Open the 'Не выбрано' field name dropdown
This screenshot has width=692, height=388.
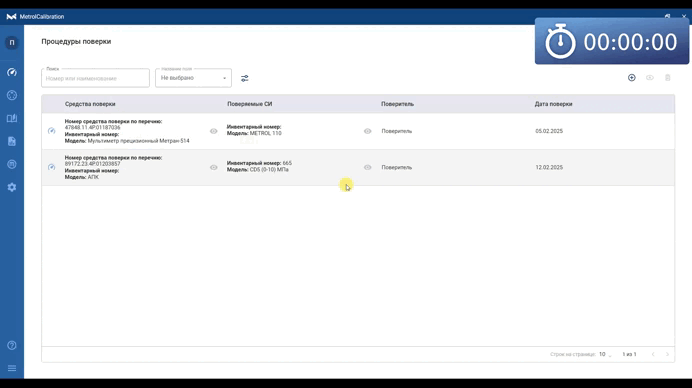coord(193,78)
